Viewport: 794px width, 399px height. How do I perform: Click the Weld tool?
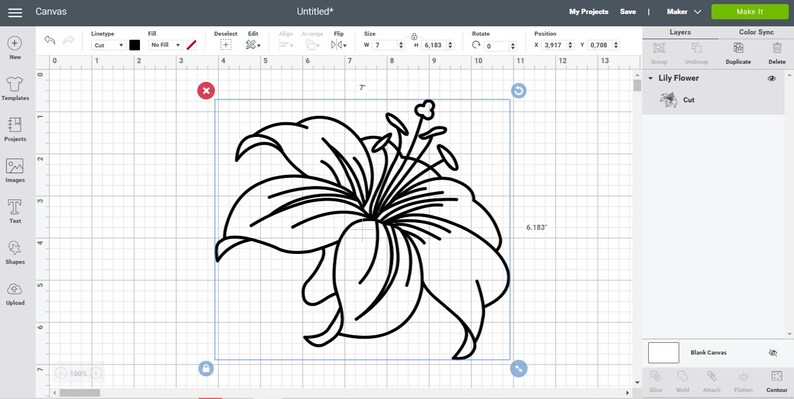[683, 381]
